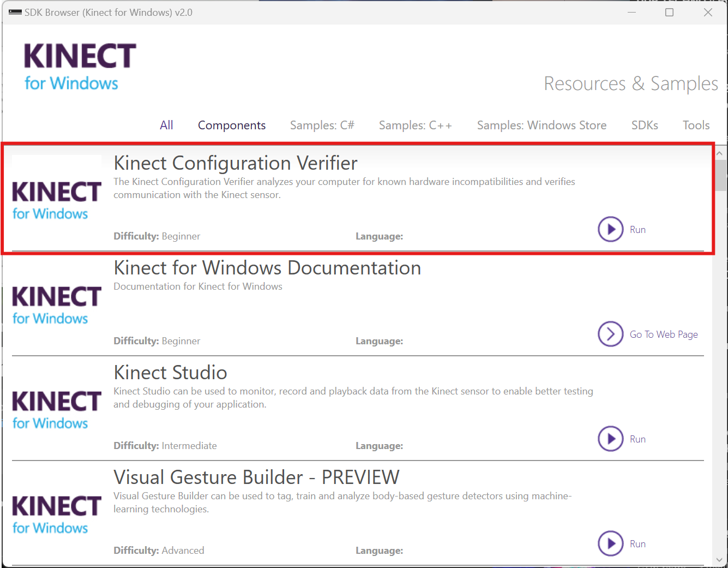Screen dimensions: 728x568
Task: Click the Kinect Studio title
Action: pos(170,373)
